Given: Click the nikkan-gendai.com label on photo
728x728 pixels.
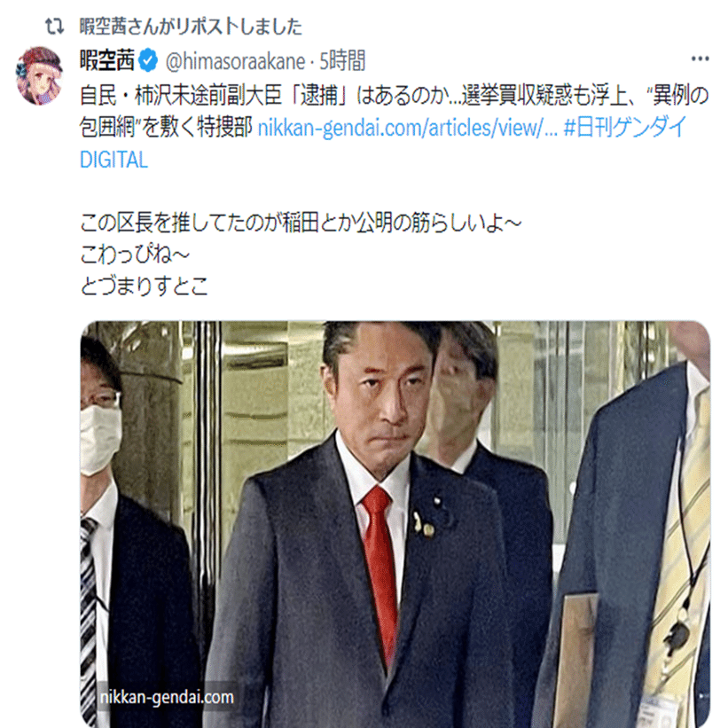Looking at the screenshot, I should tap(167, 697).
